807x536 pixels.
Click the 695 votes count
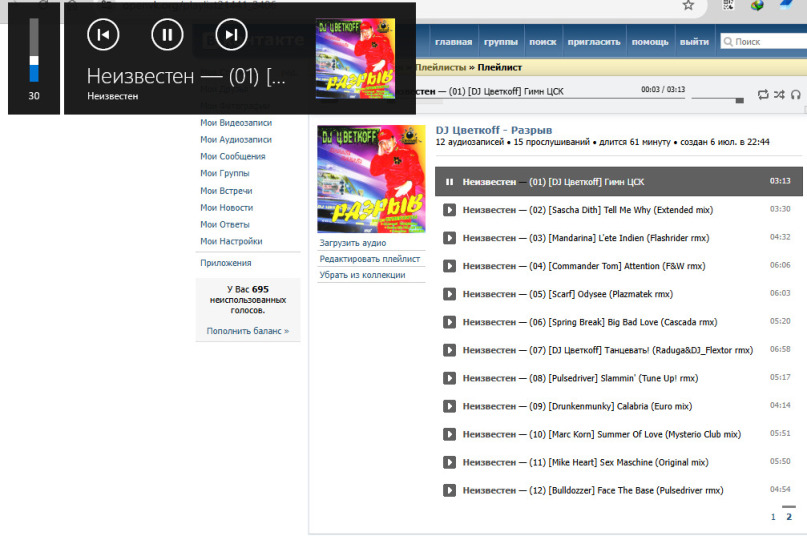point(260,289)
